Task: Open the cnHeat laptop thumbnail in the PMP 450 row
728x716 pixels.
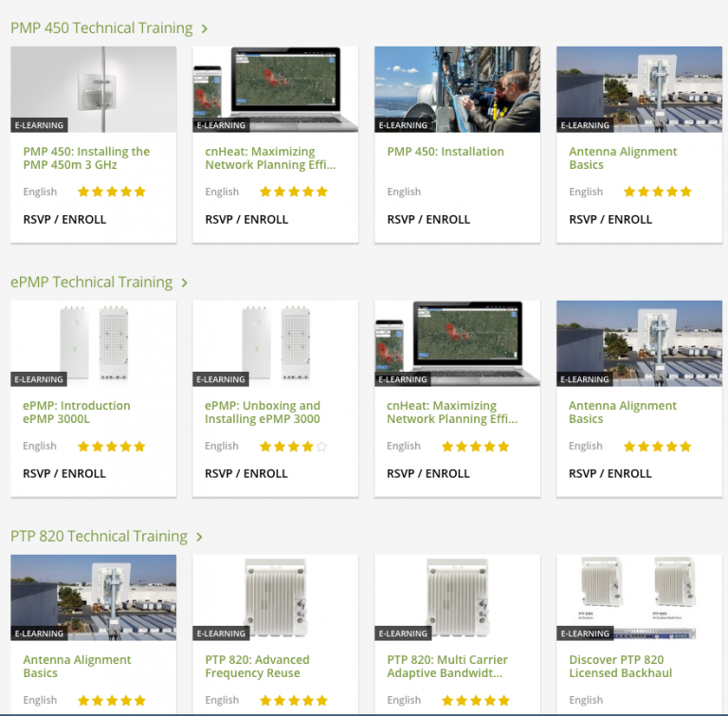Action: click(275, 89)
